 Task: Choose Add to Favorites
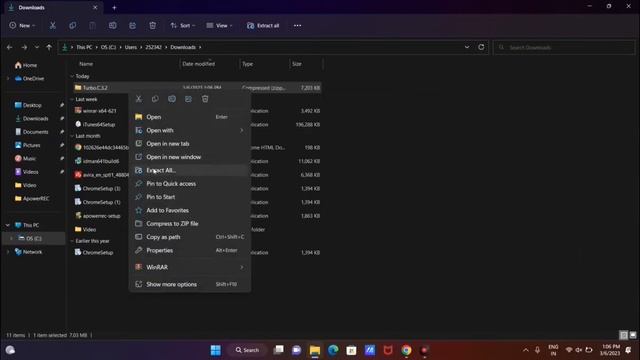click(x=189, y=210)
